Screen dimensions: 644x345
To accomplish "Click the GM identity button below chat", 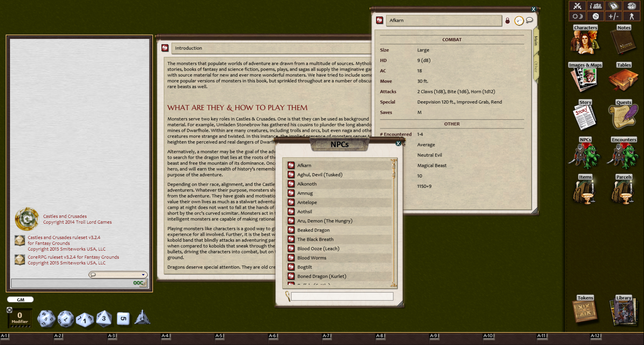I will click(x=20, y=299).
